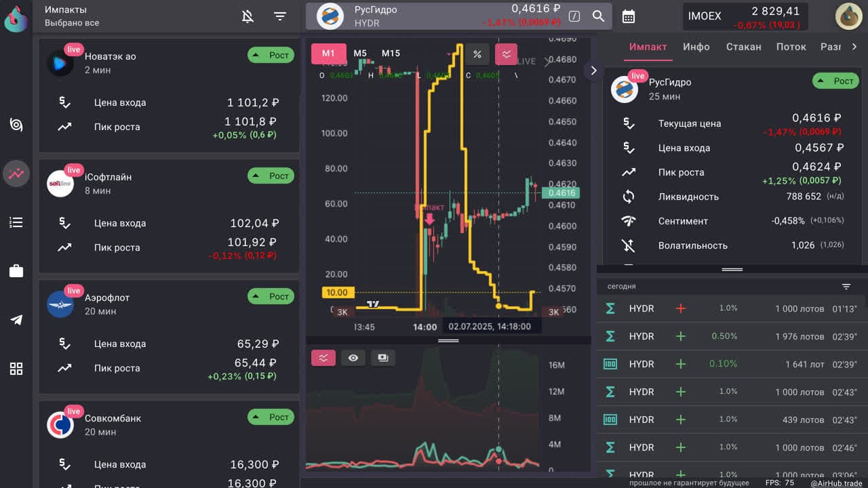This screenshot has width=868, height=488.
Task: Switch to the Стакан tab
Action: pyautogui.click(x=743, y=47)
